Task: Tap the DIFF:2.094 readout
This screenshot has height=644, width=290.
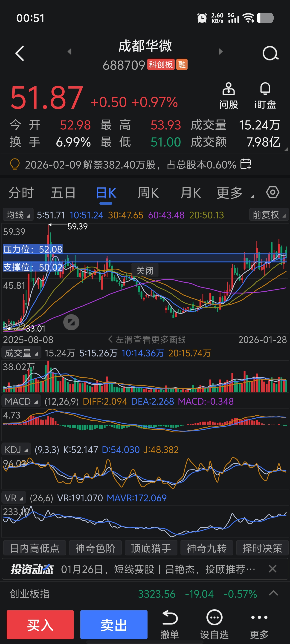Action: tap(105, 401)
